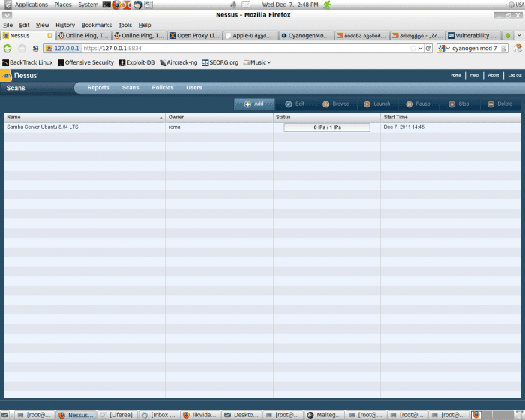Click the About link in Nessus header
This screenshot has width=525, height=420.
[493, 75]
